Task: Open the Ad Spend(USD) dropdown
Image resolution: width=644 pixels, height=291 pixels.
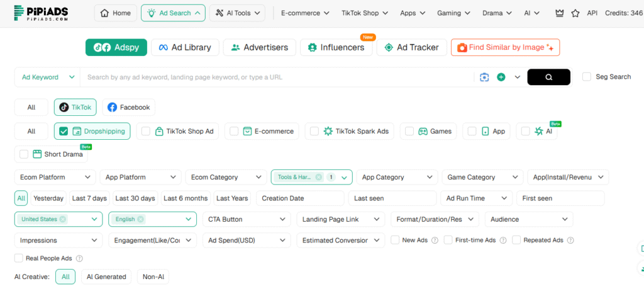Action: pyautogui.click(x=247, y=241)
